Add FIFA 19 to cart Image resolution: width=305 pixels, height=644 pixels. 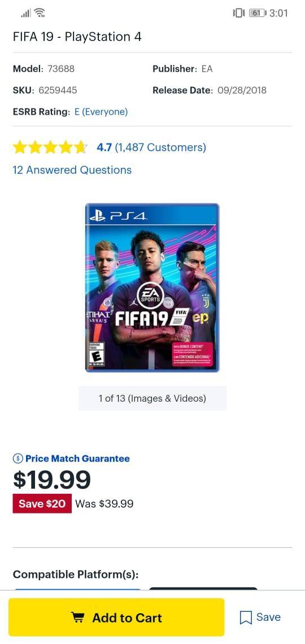click(x=116, y=617)
